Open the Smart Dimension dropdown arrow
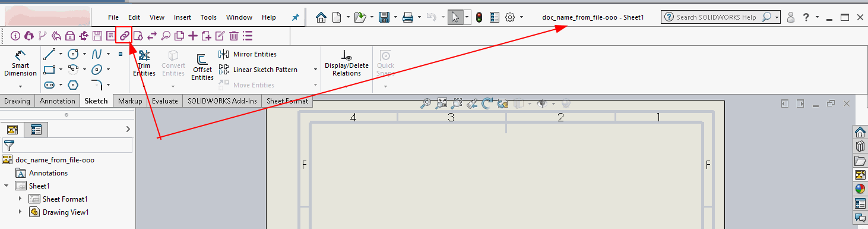Viewport: 868px width, 229px height. [20, 86]
